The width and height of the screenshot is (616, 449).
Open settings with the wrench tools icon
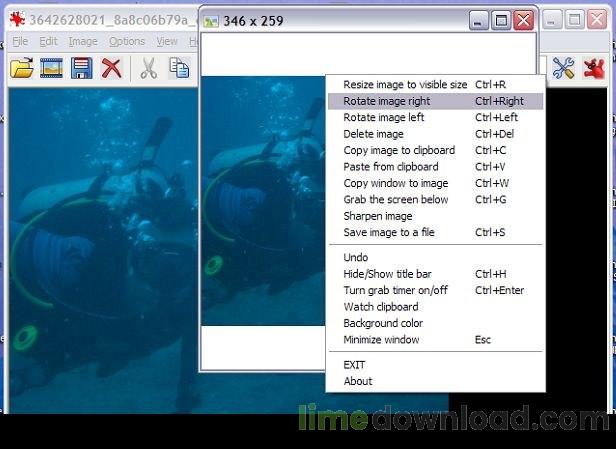[563, 68]
